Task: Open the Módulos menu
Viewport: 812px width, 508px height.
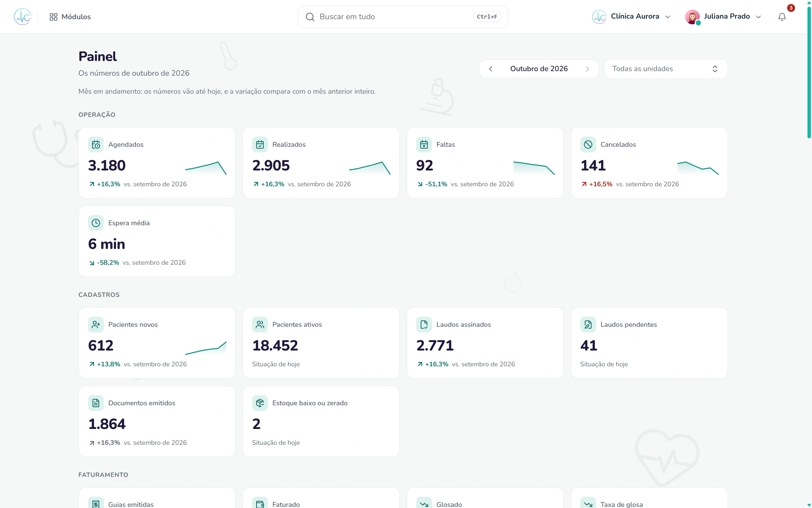Action: click(70, 16)
